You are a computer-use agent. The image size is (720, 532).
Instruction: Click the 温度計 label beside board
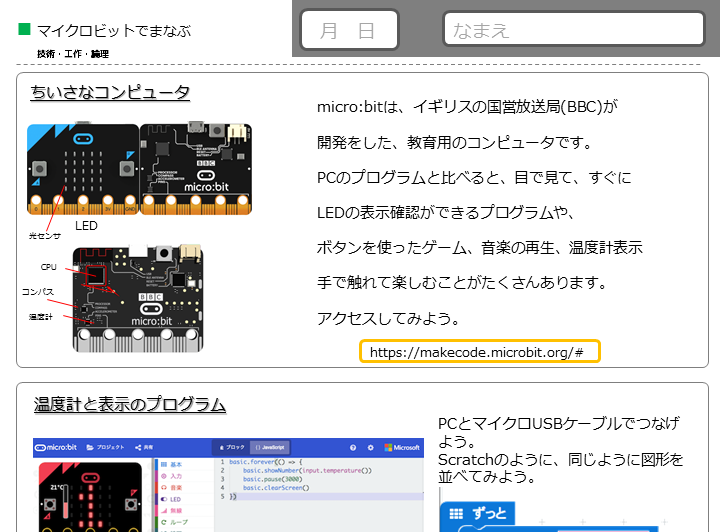[41, 317]
